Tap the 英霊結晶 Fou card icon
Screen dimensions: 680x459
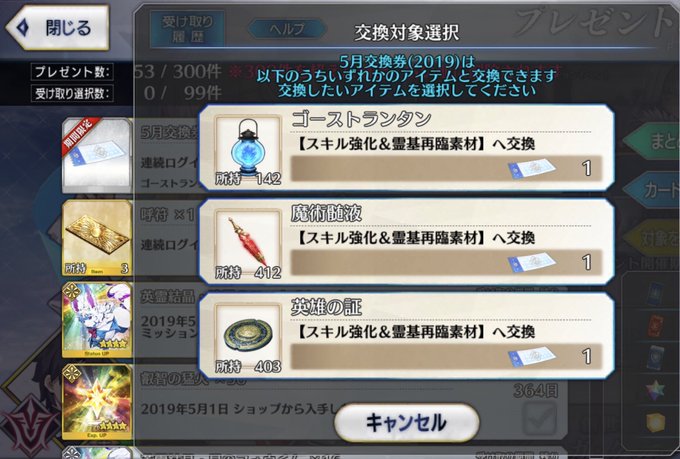pyautogui.click(x=97, y=320)
